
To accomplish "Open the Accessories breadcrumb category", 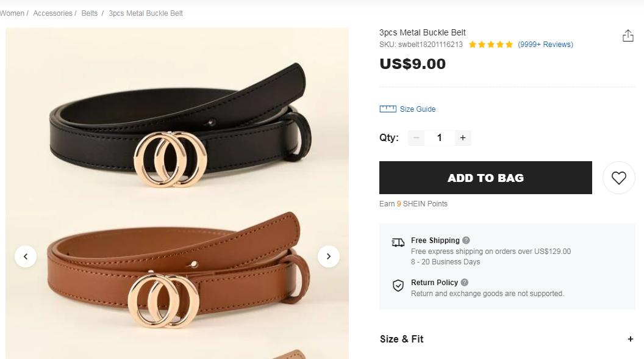I will coord(52,13).
